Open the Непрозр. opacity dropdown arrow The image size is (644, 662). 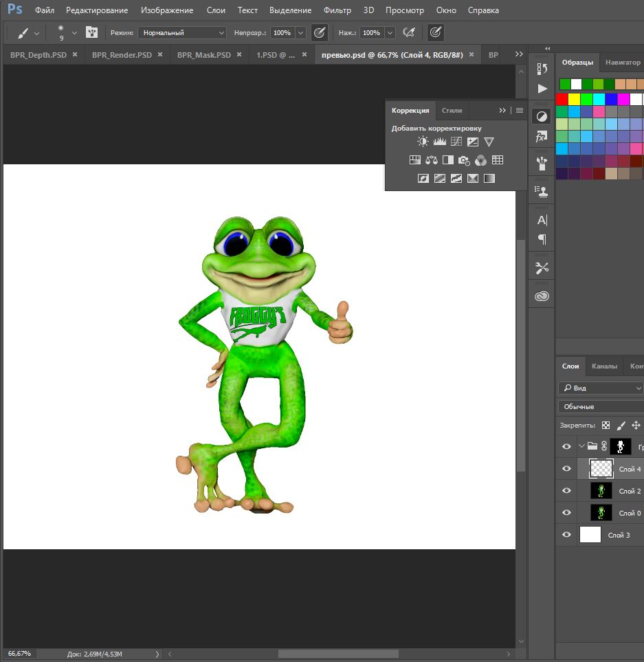[300, 32]
